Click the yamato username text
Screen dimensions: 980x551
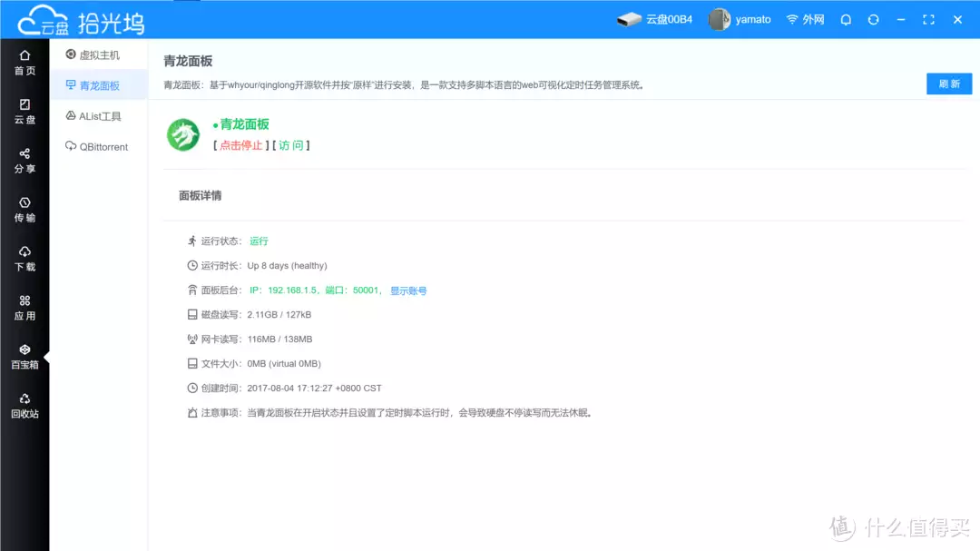tap(752, 19)
